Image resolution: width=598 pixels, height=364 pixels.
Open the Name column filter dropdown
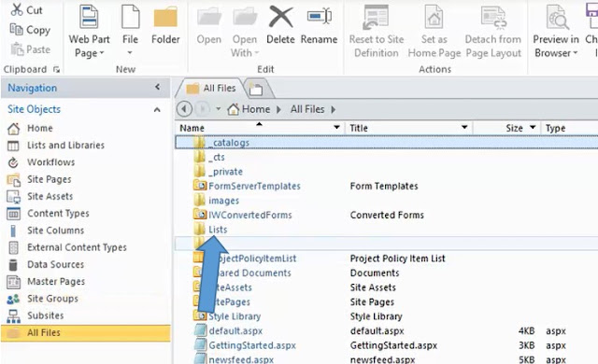pyautogui.click(x=336, y=127)
